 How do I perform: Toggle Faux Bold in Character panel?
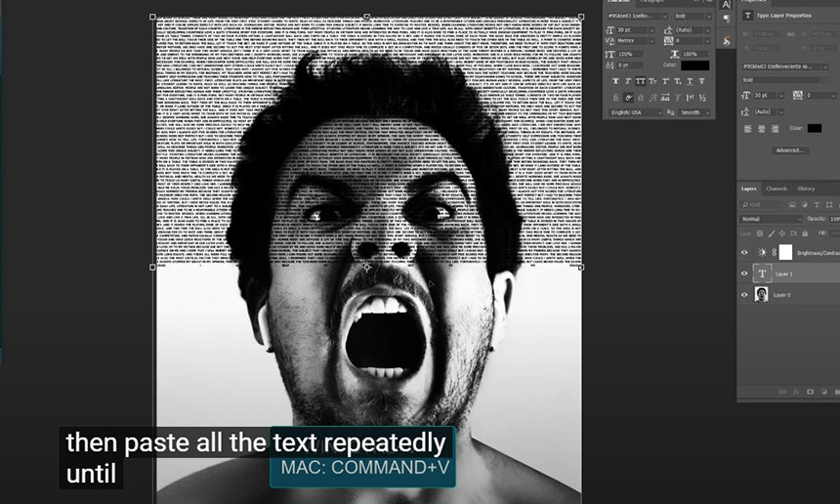tap(615, 81)
